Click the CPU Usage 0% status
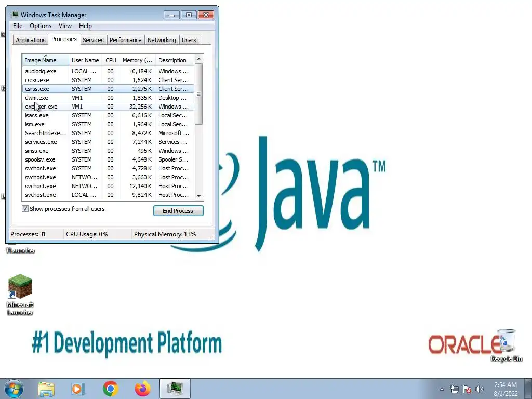The width and height of the screenshot is (532, 399). coord(87,234)
